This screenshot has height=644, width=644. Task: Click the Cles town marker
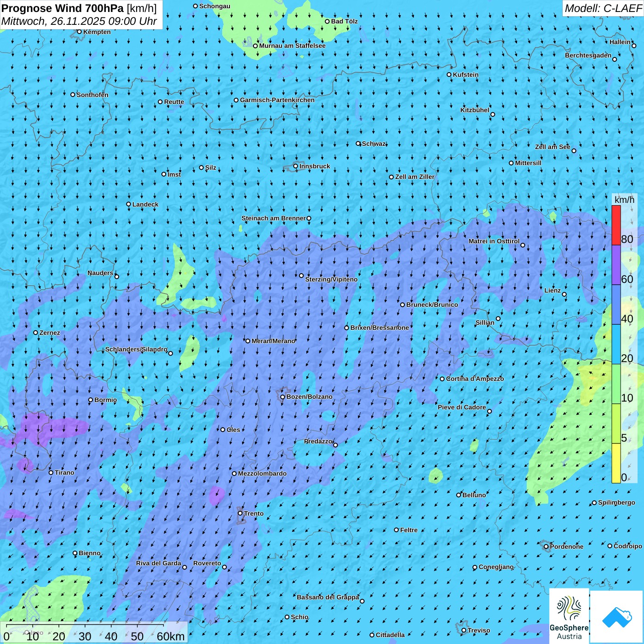click(x=223, y=430)
